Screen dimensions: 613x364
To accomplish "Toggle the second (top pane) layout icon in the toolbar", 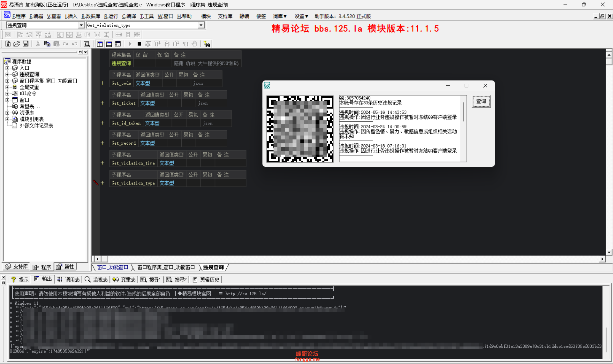I will (109, 44).
